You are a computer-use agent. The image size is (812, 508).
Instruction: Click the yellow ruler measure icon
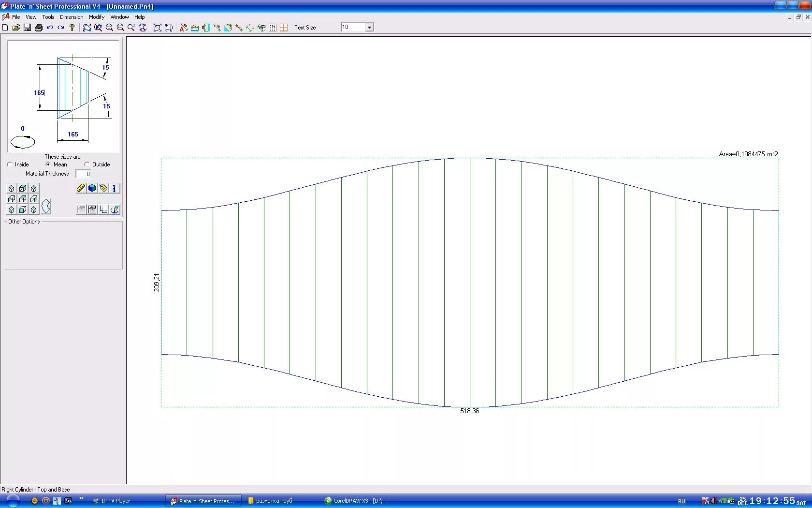pyautogui.click(x=81, y=188)
